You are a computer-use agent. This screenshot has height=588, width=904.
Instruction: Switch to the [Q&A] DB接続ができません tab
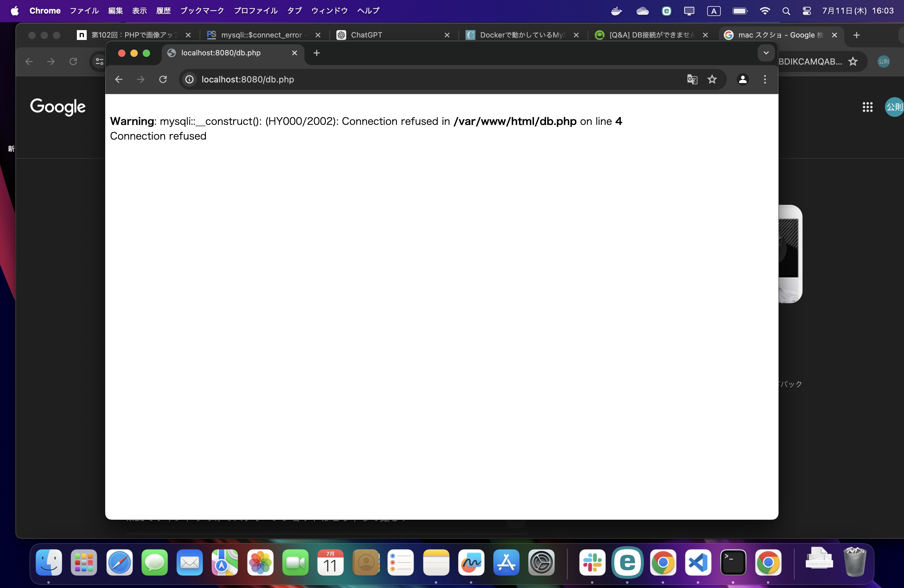click(x=652, y=35)
